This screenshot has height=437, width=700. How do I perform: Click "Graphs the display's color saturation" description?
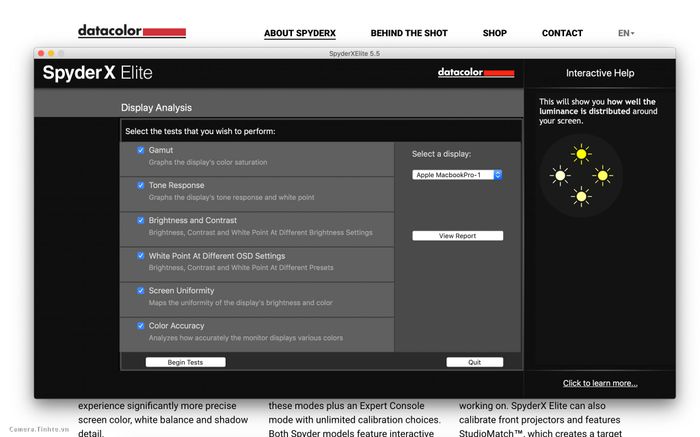[x=208, y=162]
